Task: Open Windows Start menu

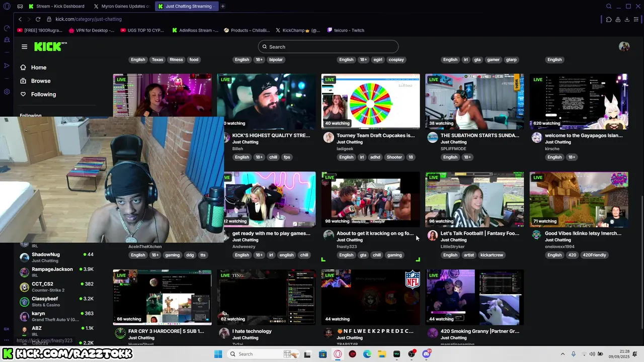Action: [218, 354]
